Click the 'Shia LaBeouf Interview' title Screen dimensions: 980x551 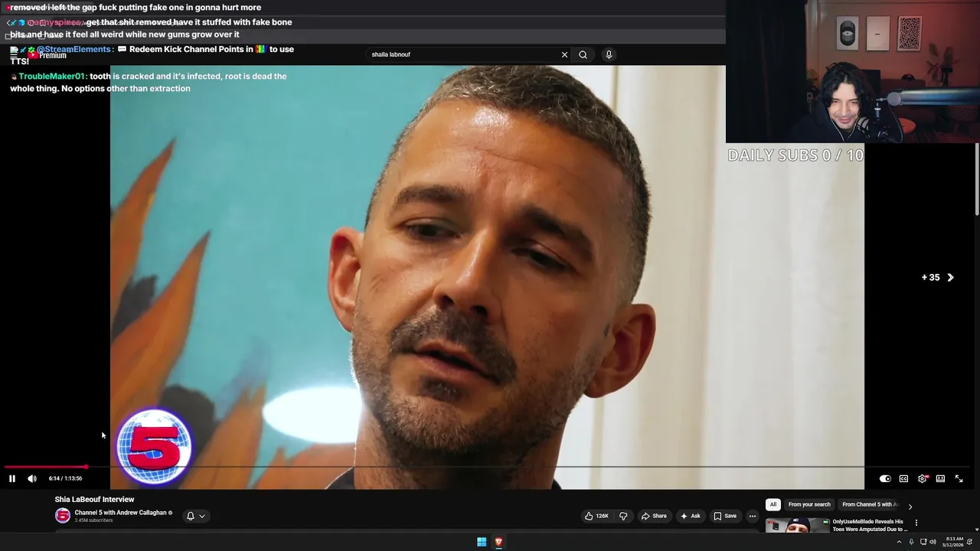(94, 500)
